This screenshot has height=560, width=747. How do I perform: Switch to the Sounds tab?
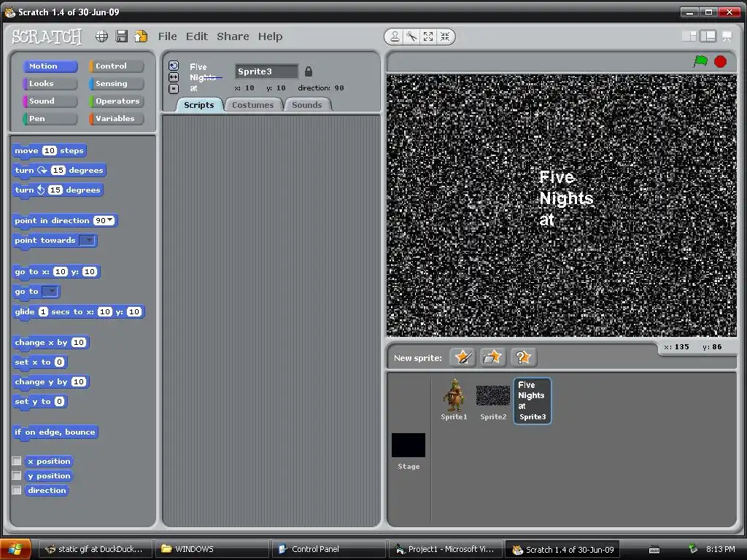click(x=307, y=105)
